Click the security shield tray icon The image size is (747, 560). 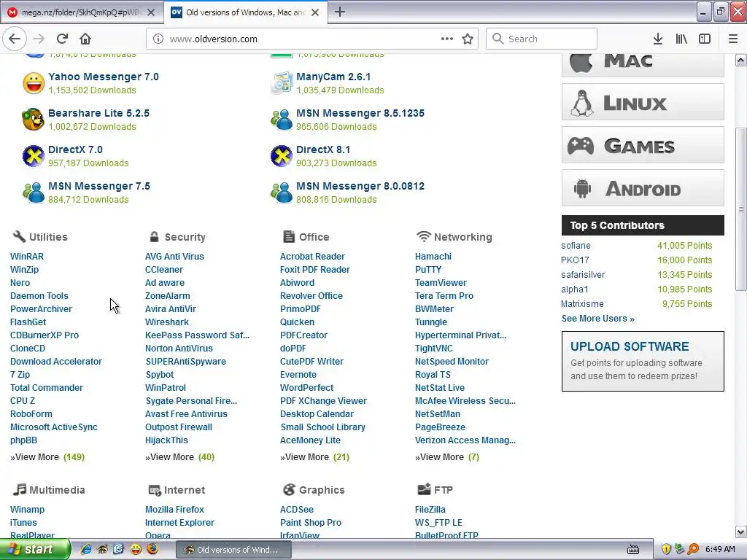click(x=666, y=550)
